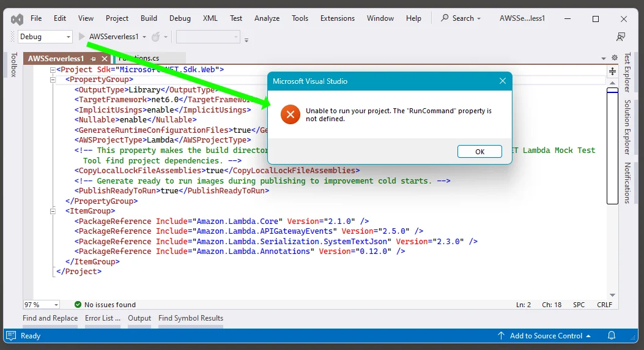Click the Search box in title bar

click(x=461, y=18)
